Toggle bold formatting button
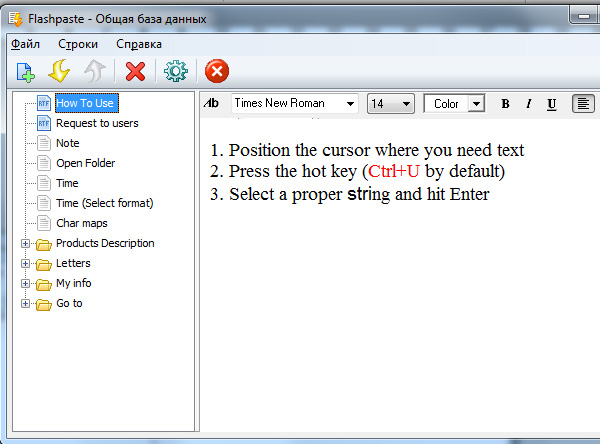 pos(505,104)
